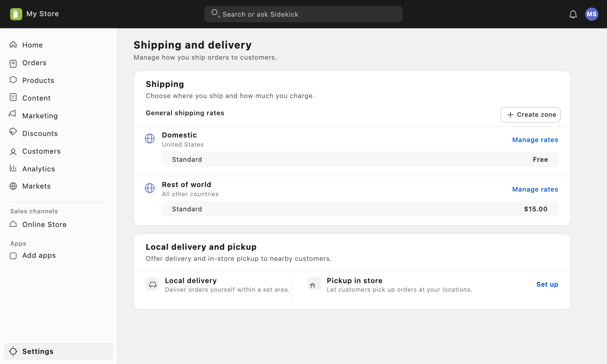607x364 pixels.
Task: Click the General shipping rates label
Action: coord(185,113)
